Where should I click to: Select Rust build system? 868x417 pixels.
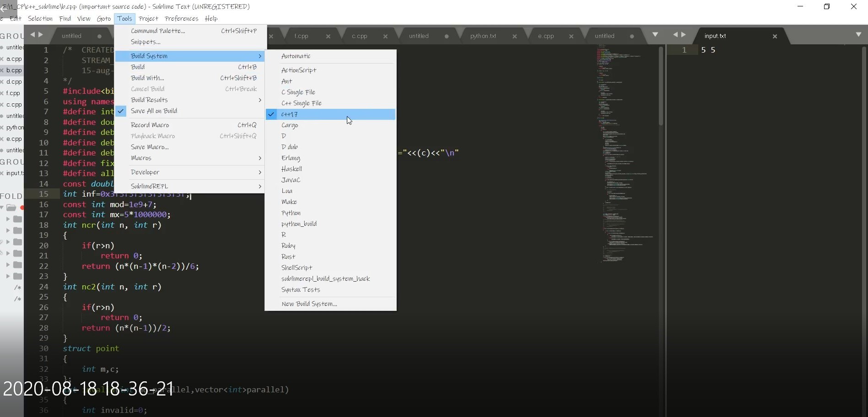tap(330, 257)
